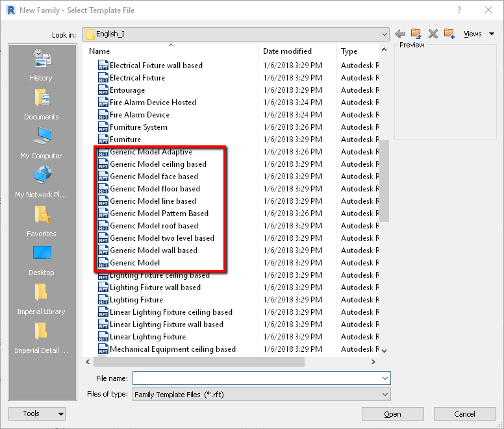
Task: Jump to the Desktop location
Action: 42,260
